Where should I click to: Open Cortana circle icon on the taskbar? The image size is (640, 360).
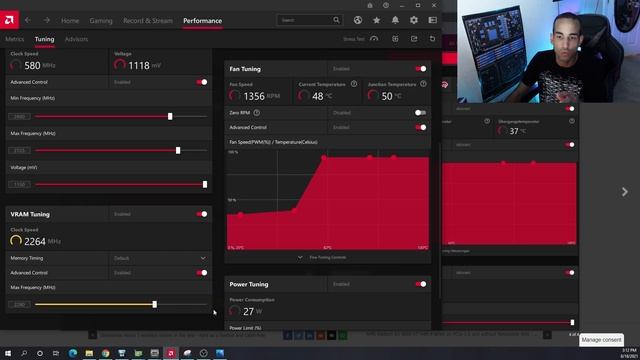(40, 353)
